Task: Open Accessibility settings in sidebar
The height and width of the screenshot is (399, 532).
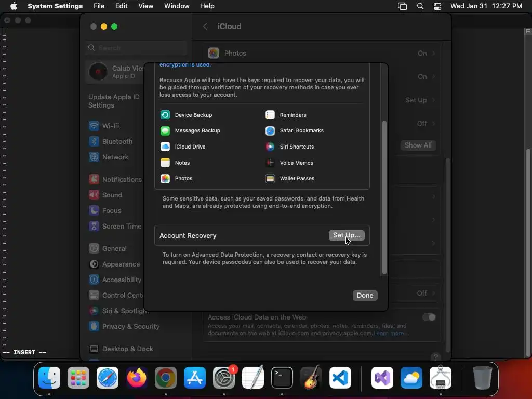Action: (115, 280)
